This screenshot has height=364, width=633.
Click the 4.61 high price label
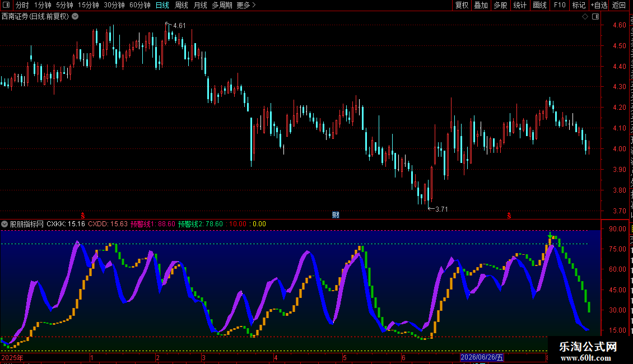point(179,25)
